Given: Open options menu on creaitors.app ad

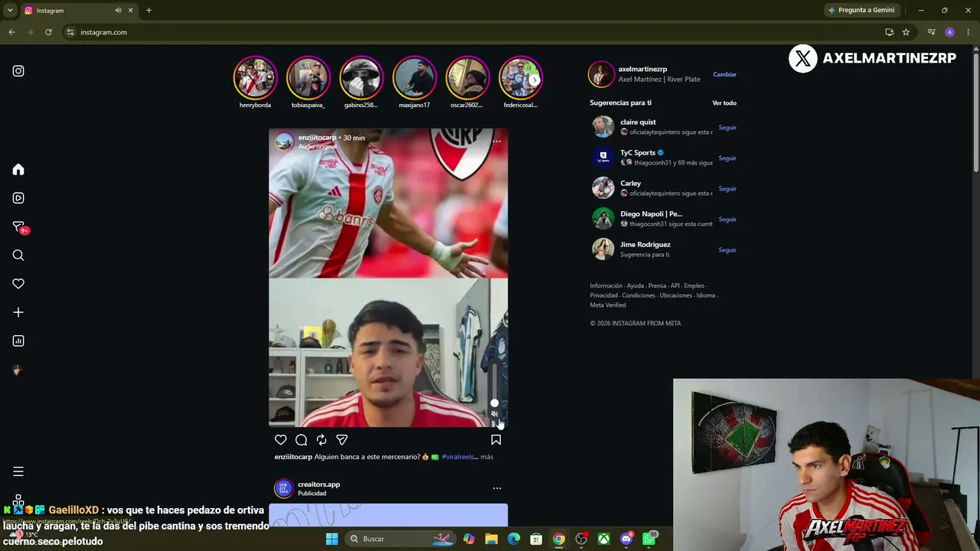Looking at the screenshot, I should click(x=497, y=488).
